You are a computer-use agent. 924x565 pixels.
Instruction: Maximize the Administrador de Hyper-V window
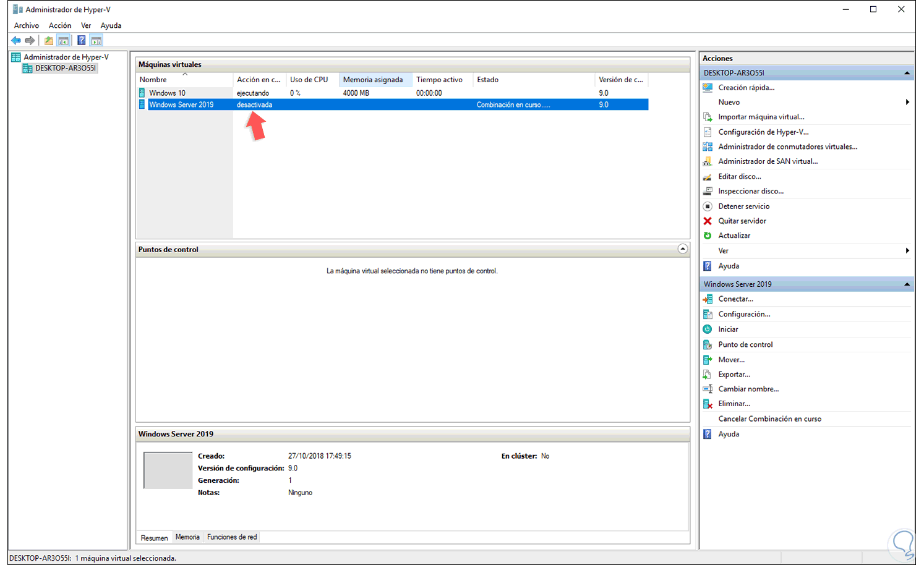tap(873, 9)
